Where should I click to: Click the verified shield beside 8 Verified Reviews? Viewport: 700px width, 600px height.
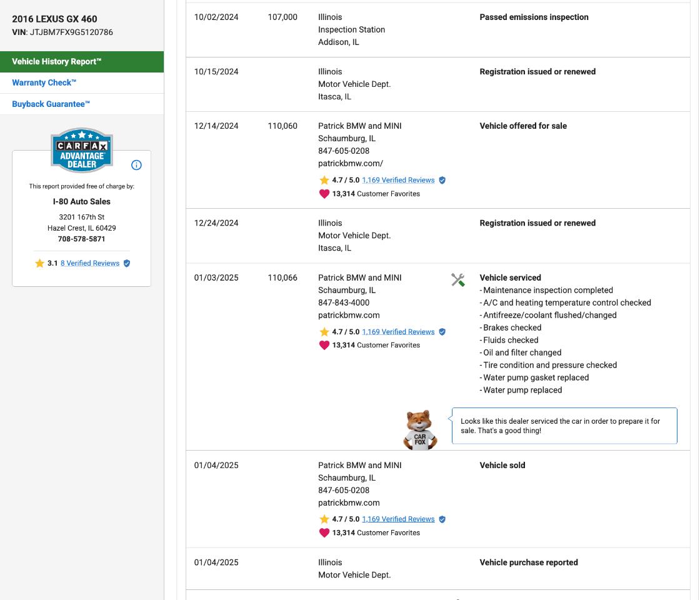coord(127,263)
